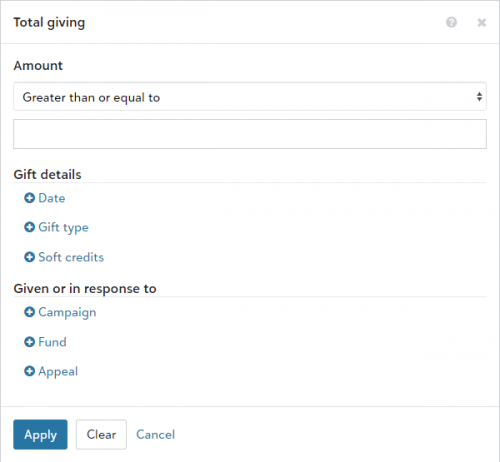Focus the amount value input field

point(250,134)
